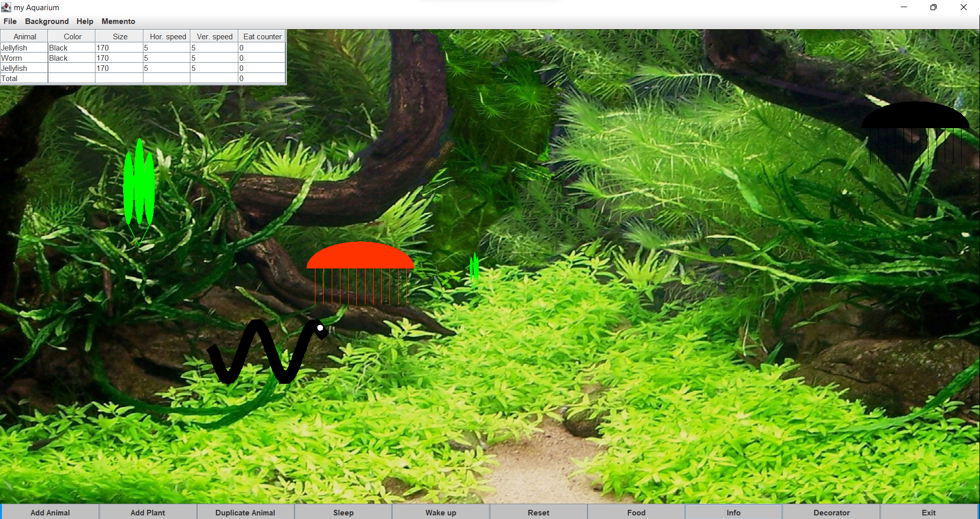980x519 pixels.
Task: Select Black color cell in Worm row
Action: (x=71, y=58)
